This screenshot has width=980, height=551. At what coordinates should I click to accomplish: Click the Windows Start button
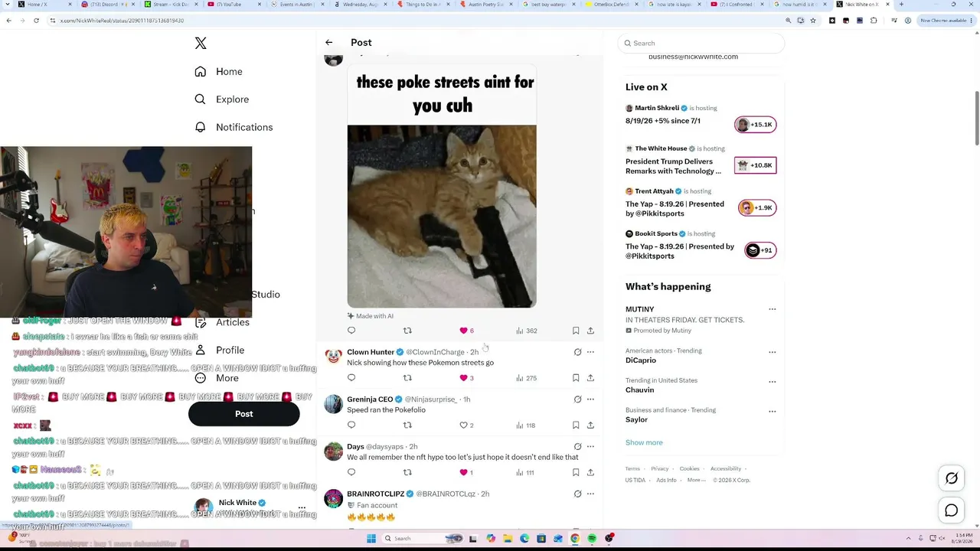pyautogui.click(x=371, y=539)
